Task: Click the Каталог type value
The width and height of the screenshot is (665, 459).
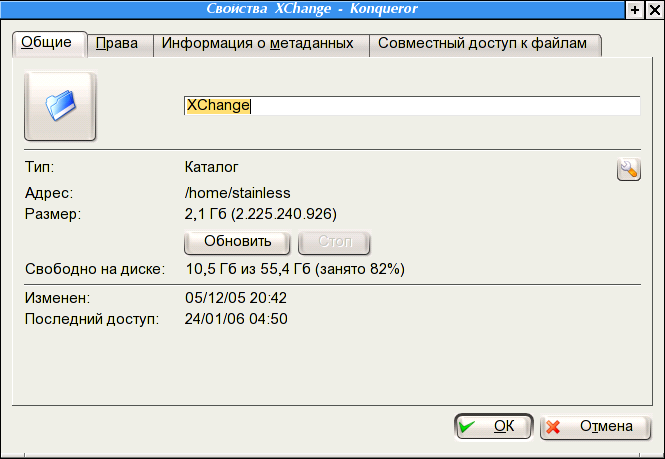Action: pos(211,167)
